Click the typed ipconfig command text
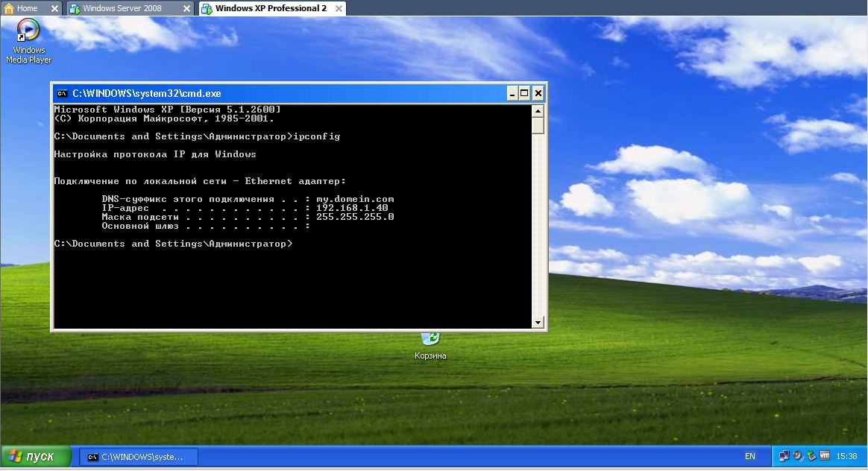868x471 pixels. (317, 136)
